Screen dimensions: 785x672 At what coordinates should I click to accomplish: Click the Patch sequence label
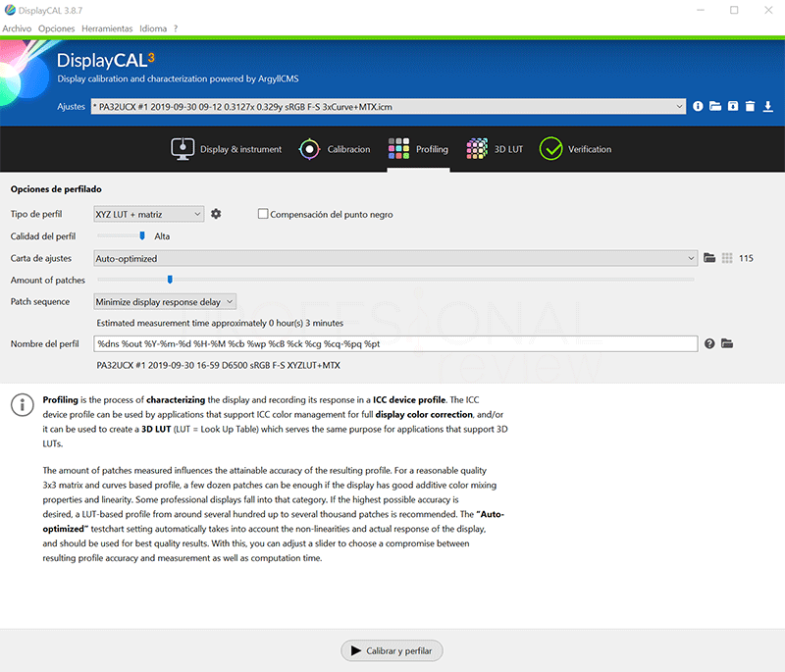[x=40, y=302]
